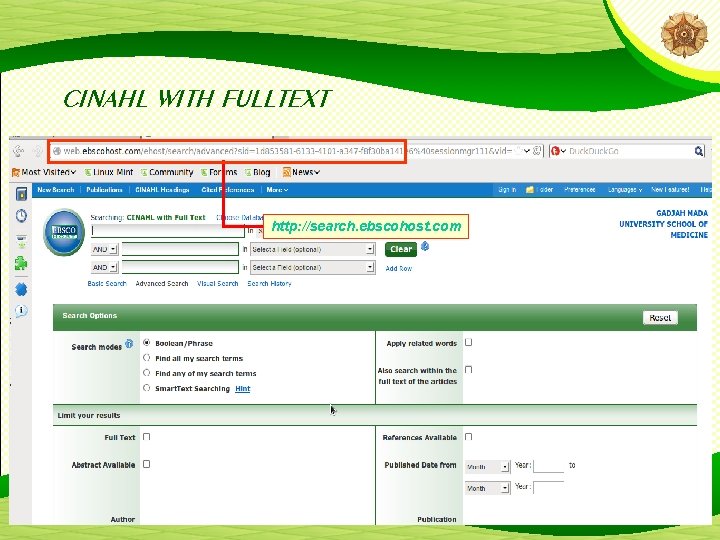Click the EBSCOhost round logo
This screenshot has width=720, height=540.
click(64, 232)
